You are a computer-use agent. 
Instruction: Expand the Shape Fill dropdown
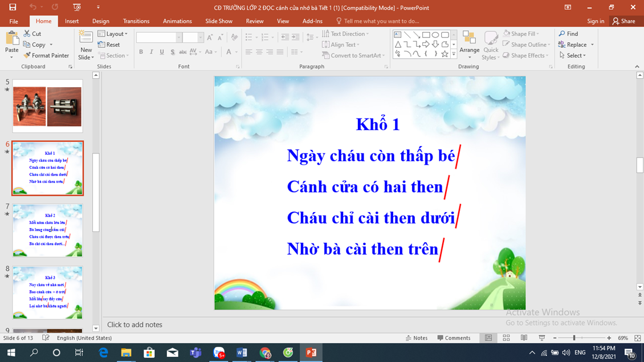(522, 34)
